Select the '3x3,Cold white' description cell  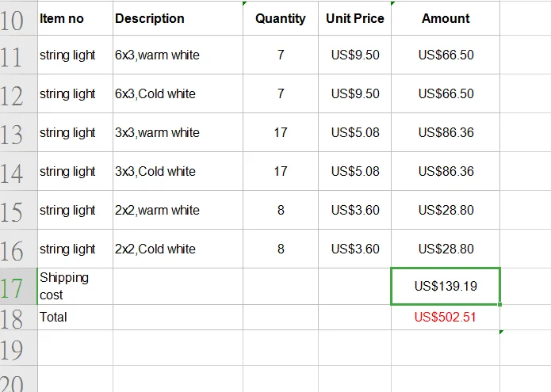(178, 171)
